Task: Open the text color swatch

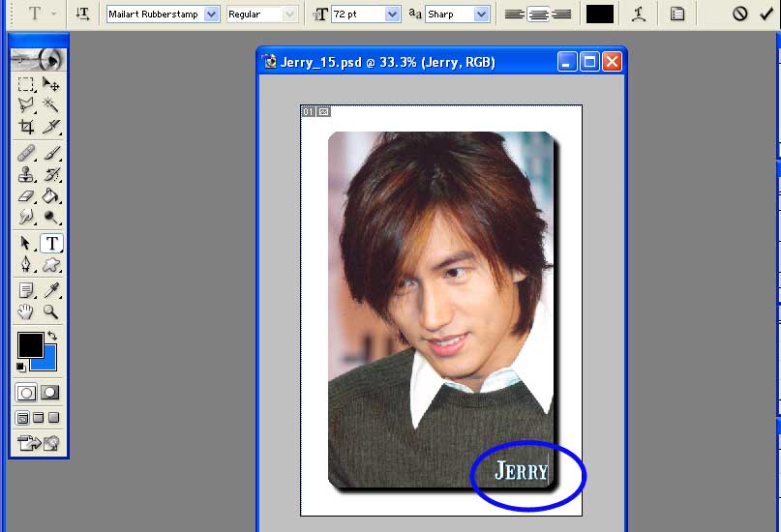Action: point(600,15)
